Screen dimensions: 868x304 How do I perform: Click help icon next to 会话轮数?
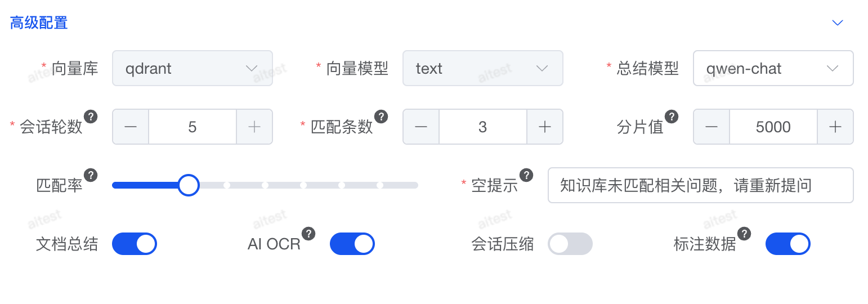pos(91,117)
